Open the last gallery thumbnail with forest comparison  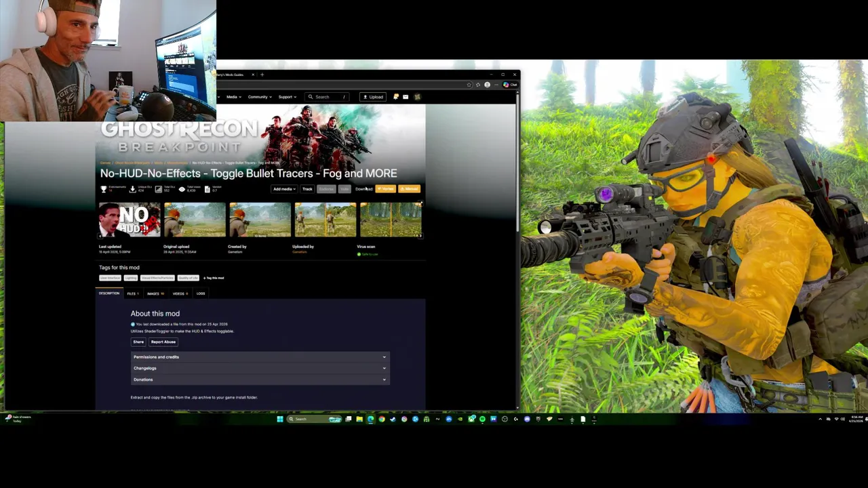coord(391,220)
